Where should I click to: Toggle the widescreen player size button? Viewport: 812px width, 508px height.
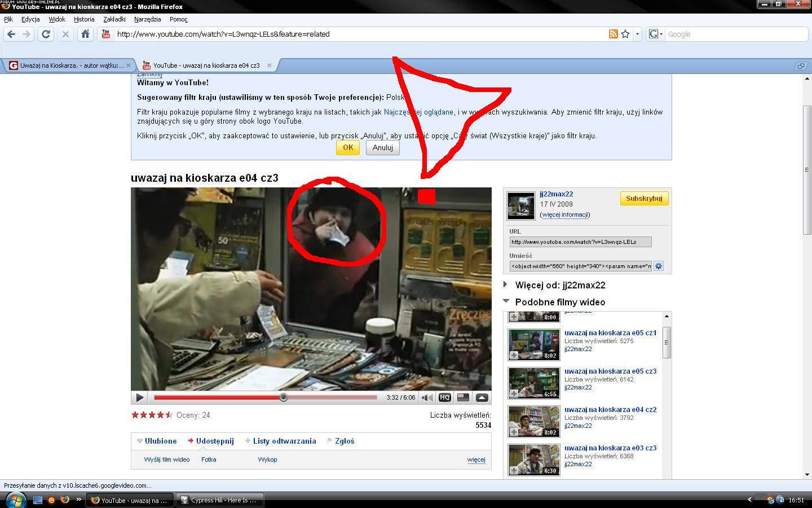pyautogui.click(x=463, y=397)
